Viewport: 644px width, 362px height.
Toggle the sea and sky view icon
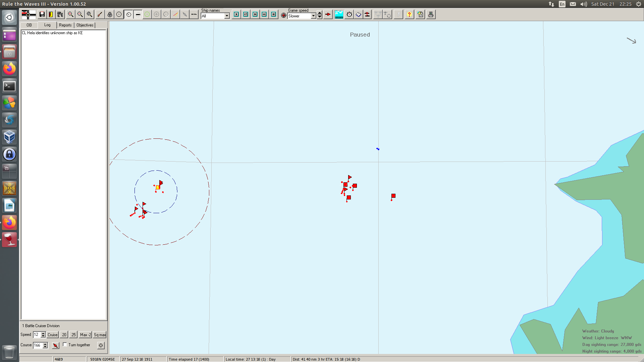click(339, 14)
